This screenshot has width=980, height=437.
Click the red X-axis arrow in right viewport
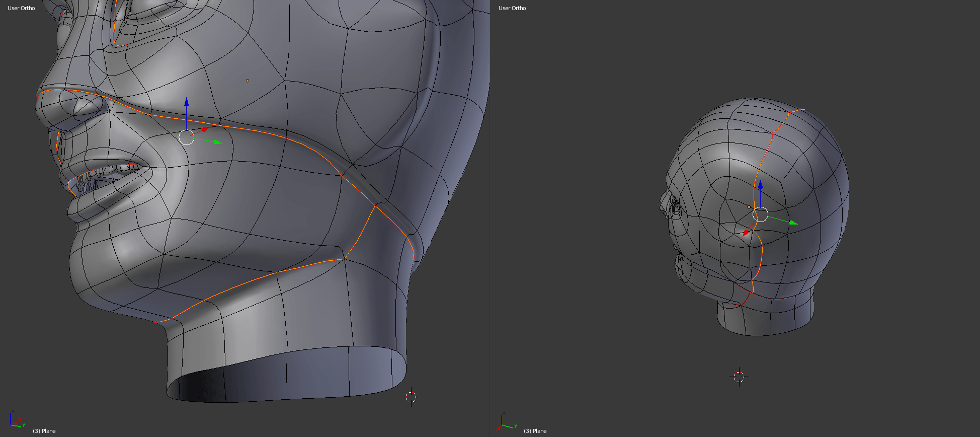pyautogui.click(x=747, y=232)
